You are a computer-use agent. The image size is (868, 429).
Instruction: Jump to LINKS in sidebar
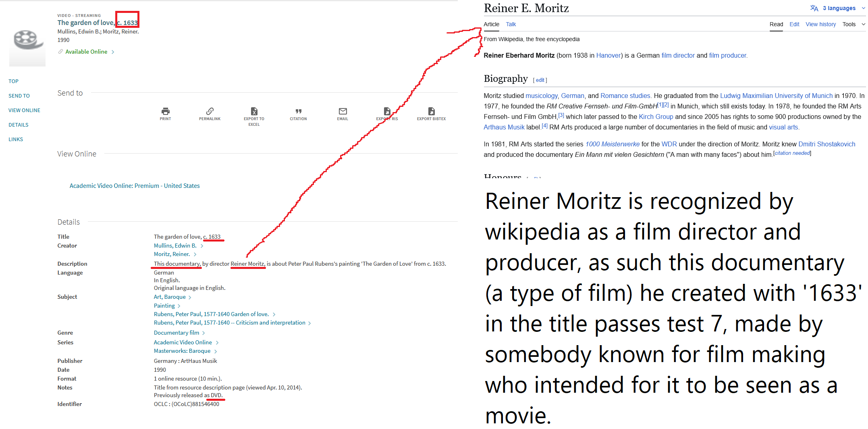pyautogui.click(x=16, y=139)
